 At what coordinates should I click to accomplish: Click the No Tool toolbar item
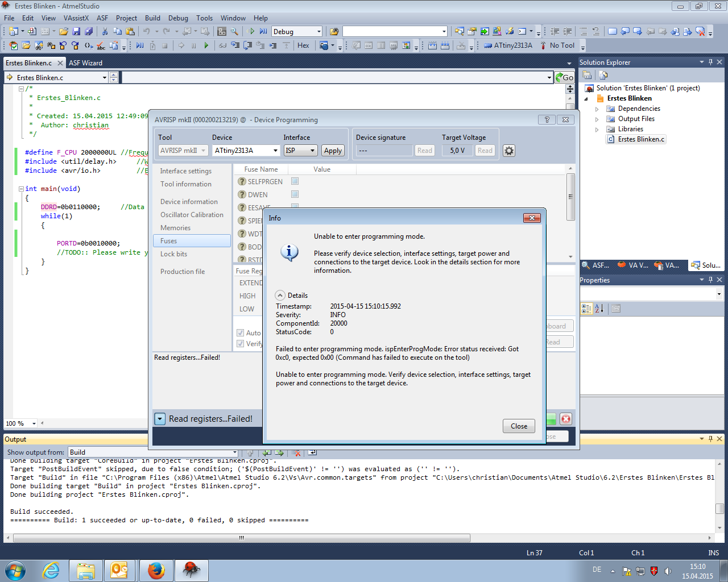[557, 45]
